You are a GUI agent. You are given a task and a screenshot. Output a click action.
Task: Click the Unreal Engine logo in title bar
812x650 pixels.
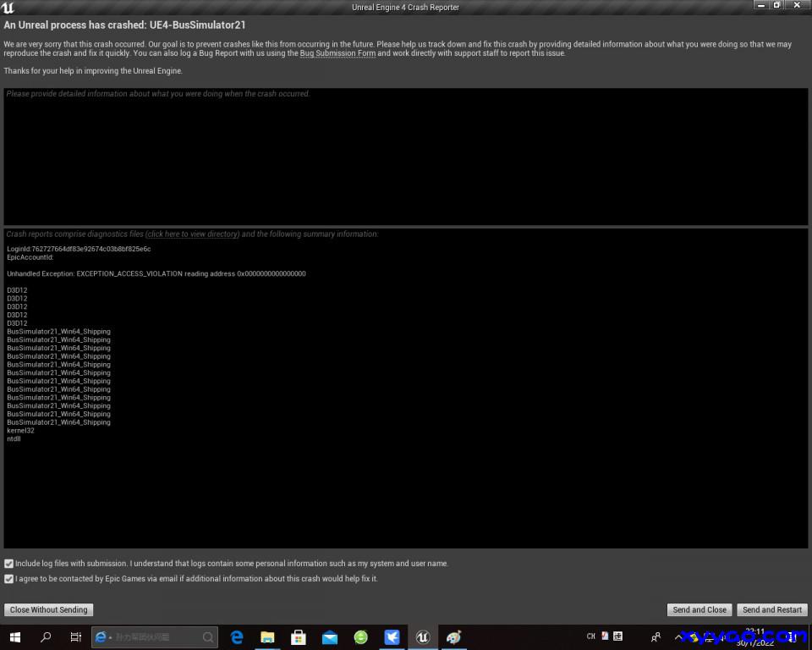click(8, 8)
